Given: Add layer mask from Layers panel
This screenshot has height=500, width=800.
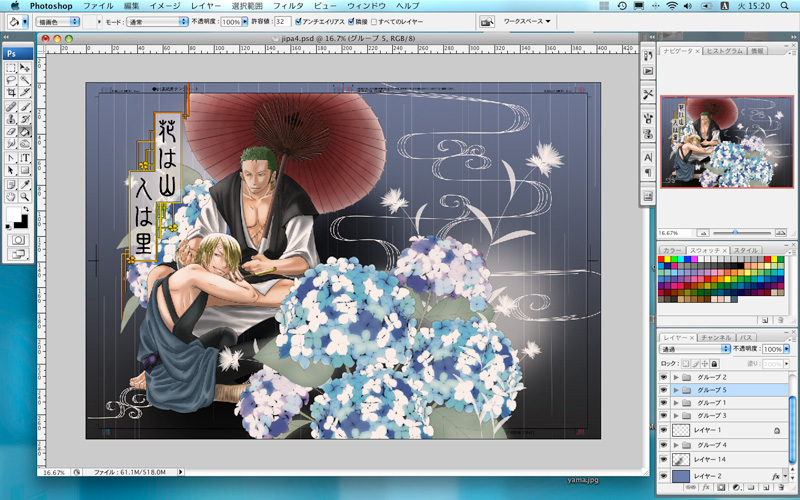Looking at the screenshot, I should 721,488.
